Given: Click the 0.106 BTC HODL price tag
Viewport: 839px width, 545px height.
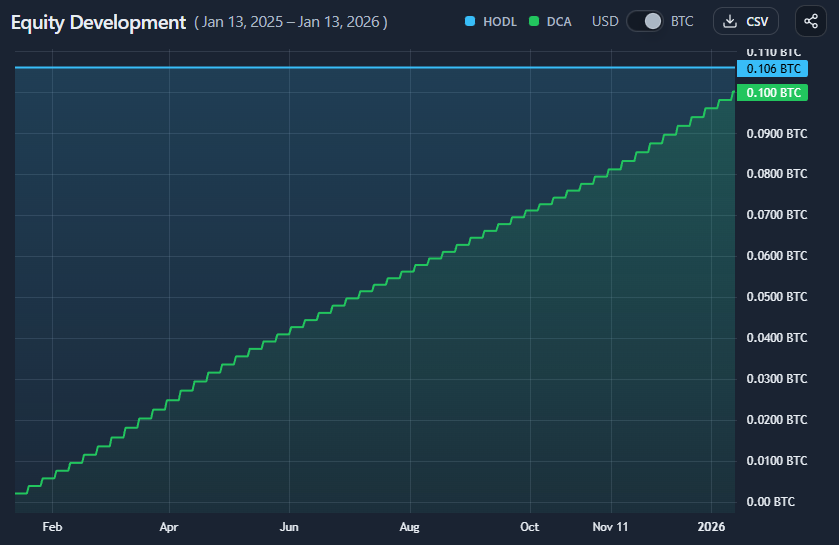Looking at the screenshot, I should pyautogui.click(x=773, y=68).
